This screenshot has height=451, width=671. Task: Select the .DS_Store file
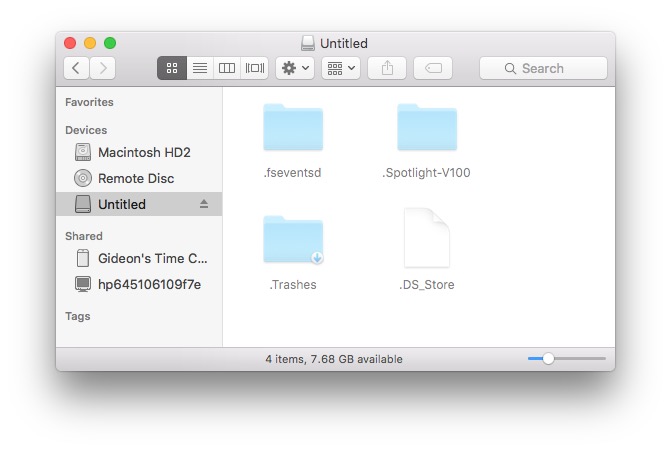click(x=426, y=241)
